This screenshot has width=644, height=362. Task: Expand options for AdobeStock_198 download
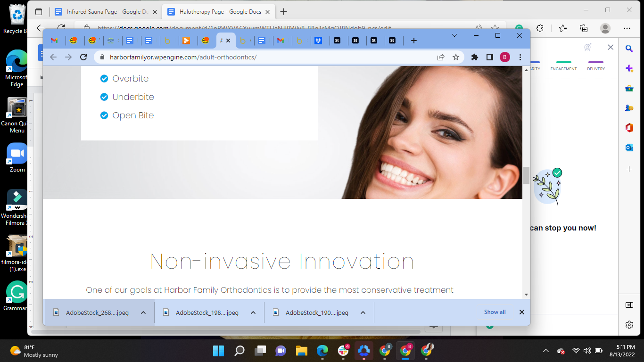click(253, 313)
